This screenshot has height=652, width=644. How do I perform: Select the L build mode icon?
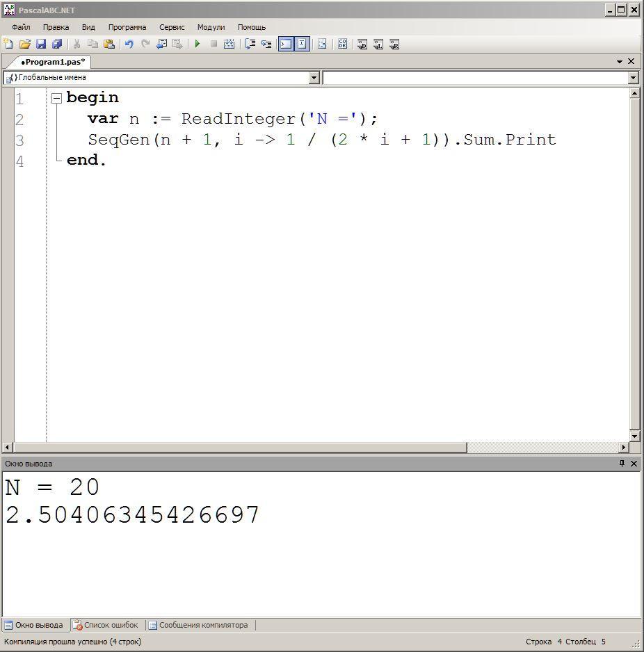tap(378, 44)
